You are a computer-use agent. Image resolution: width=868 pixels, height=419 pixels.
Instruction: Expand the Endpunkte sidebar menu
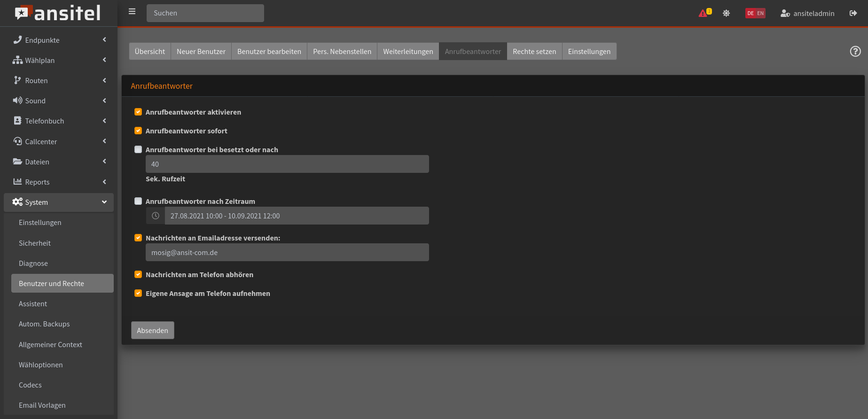tap(59, 40)
